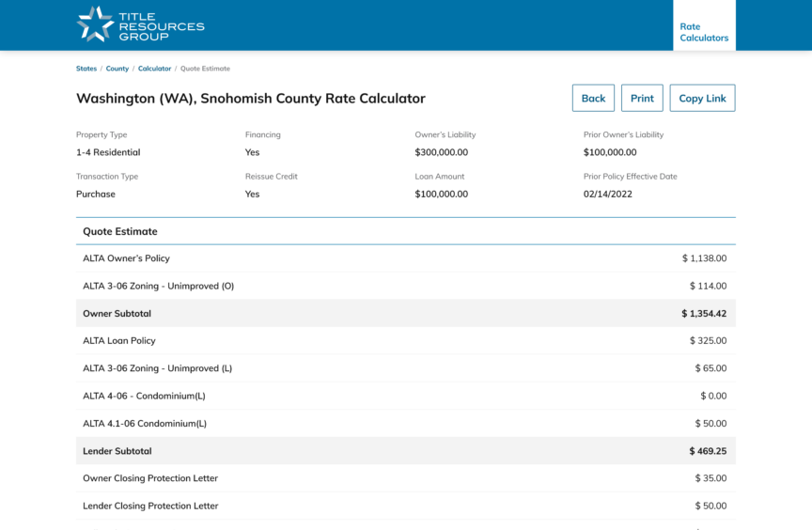Viewport: 812px width, 530px height.
Task: Navigate to Calculator breadcrumb link
Action: coord(154,69)
